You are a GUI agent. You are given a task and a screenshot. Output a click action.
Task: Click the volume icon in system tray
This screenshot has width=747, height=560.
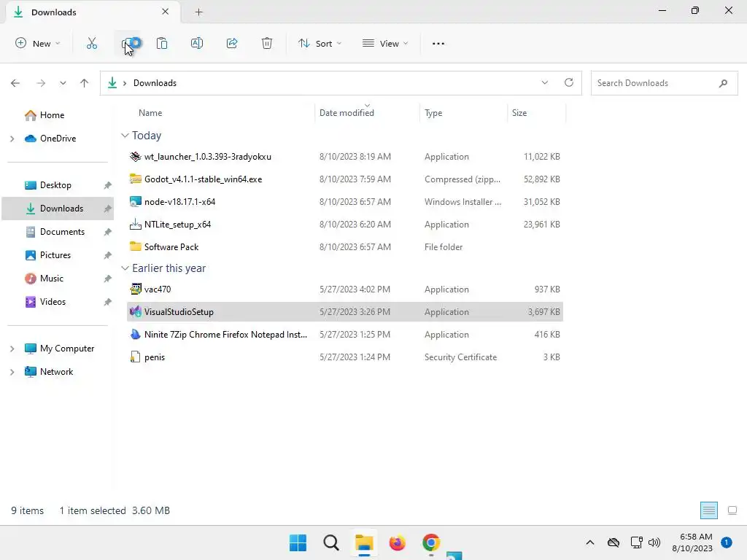point(654,542)
